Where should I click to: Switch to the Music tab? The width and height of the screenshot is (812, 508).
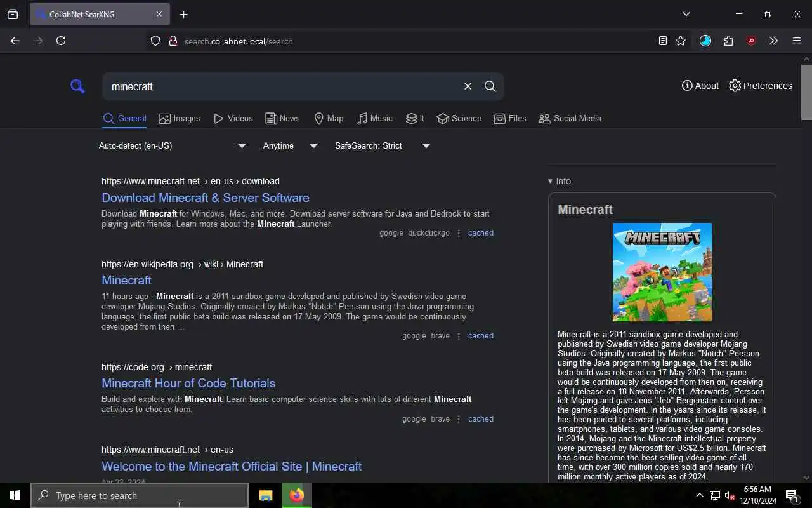point(374,119)
